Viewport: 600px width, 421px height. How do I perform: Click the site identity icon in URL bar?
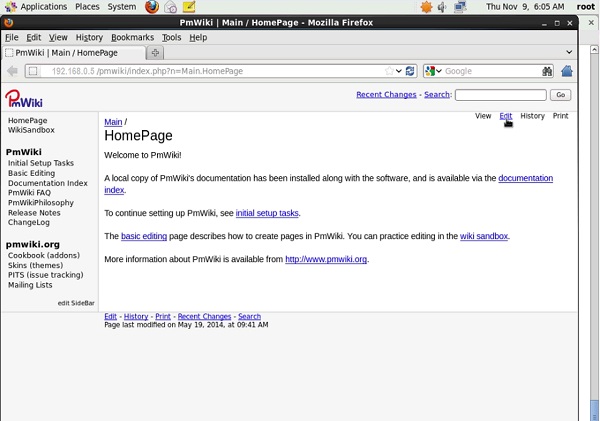pyautogui.click(x=33, y=71)
